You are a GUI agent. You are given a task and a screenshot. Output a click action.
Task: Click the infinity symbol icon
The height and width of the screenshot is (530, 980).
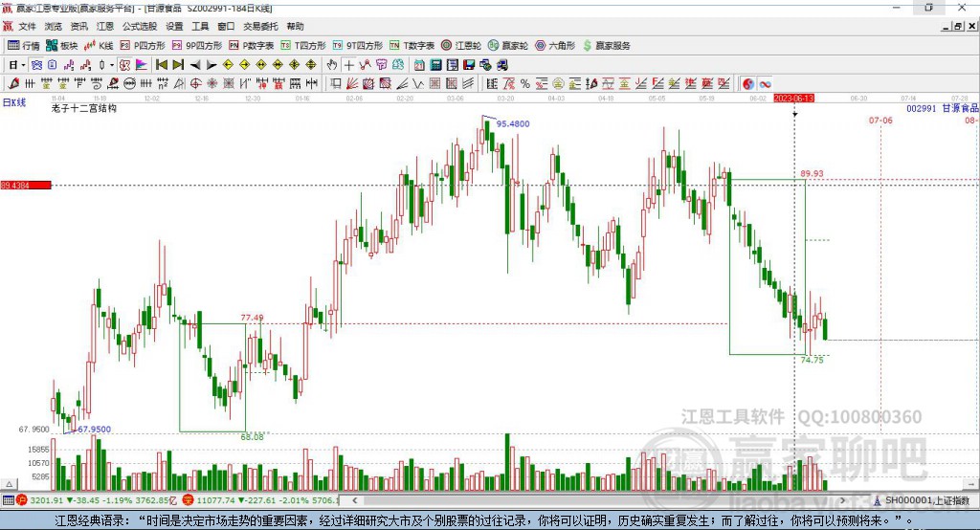coord(765,84)
